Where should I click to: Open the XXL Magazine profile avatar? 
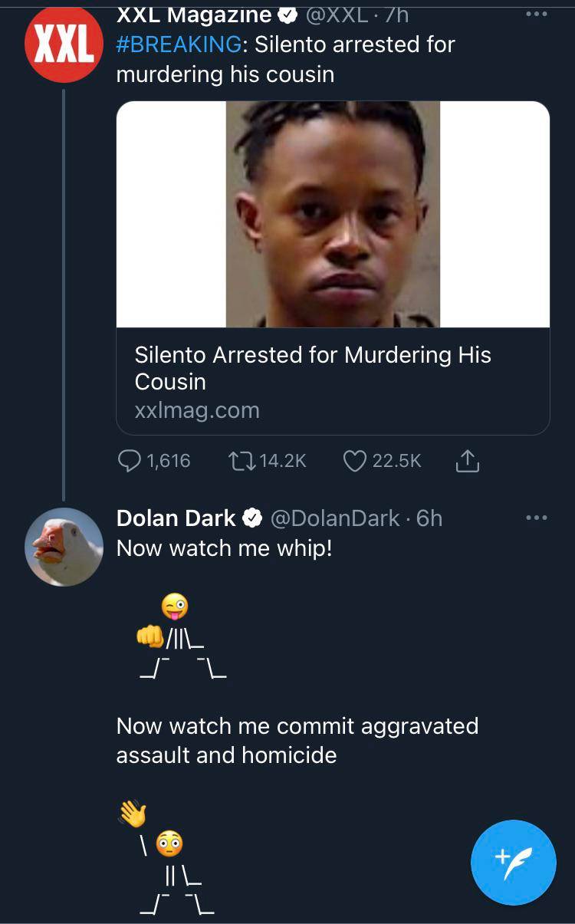pos(64,45)
